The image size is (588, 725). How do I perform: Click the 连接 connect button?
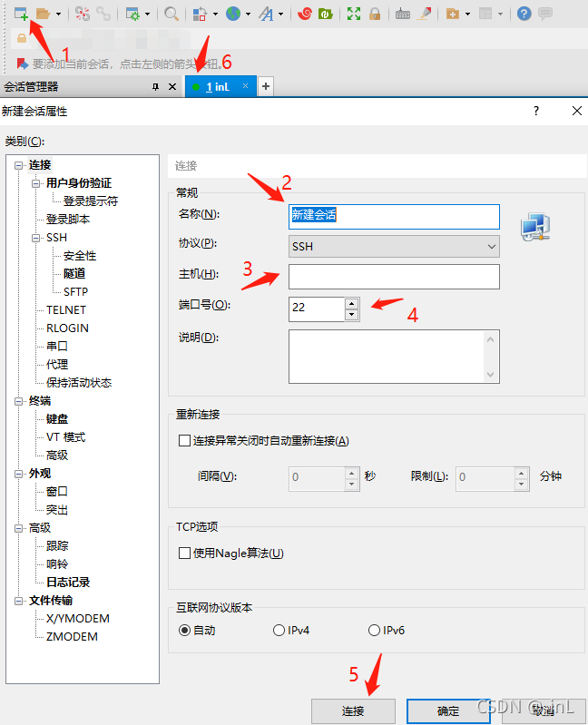(353, 711)
